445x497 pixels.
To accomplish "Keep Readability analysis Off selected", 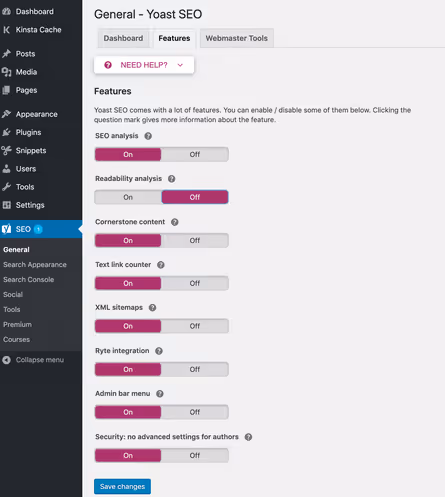I will click(195, 197).
